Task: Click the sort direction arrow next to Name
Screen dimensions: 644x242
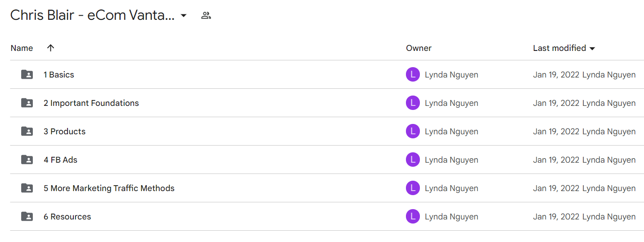Action: coord(50,48)
